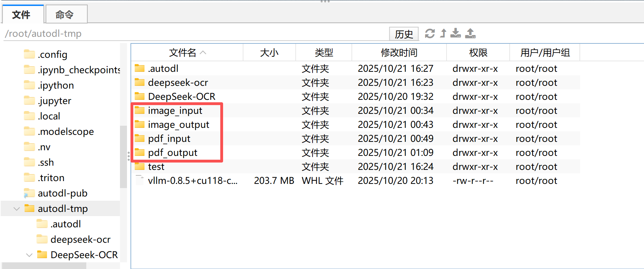This screenshot has width=644, height=269.
Task: Open the .jupyter folder in the sidebar
Action: pos(55,101)
